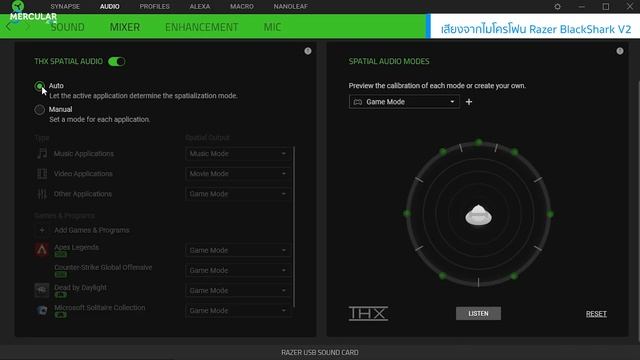Open Dead by Daylight mode dropdown

(x=238, y=291)
